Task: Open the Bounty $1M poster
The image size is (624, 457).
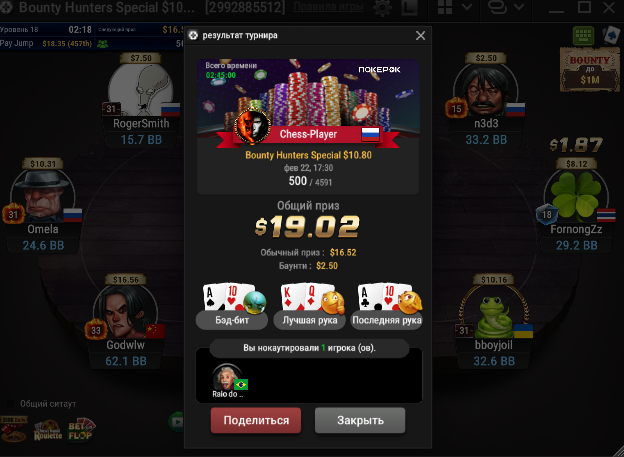Action: (x=590, y=70)
